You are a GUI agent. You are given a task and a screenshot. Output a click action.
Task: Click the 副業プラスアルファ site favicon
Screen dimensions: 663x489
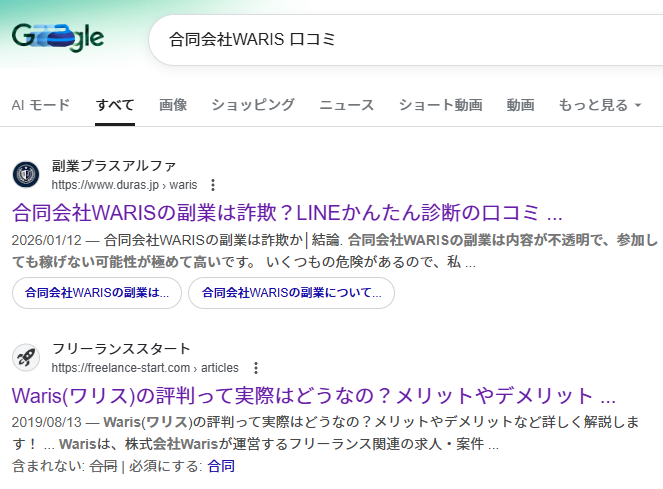point(26,174)
